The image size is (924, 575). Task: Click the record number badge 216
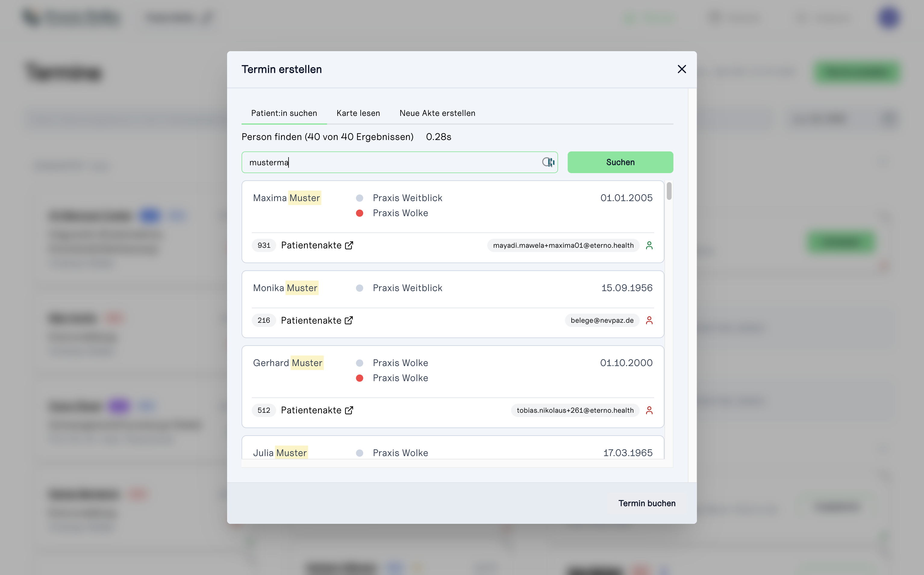click(x=264, y=320)
